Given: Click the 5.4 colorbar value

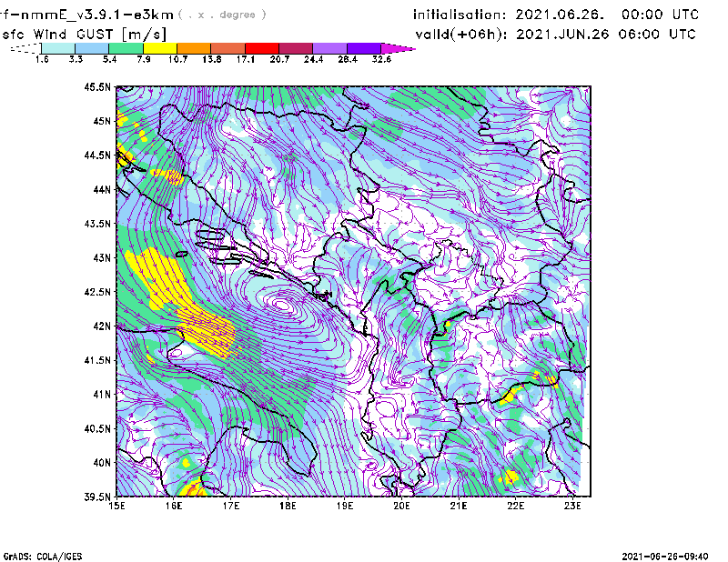Looking at the screenshot, I should (109, 59).
